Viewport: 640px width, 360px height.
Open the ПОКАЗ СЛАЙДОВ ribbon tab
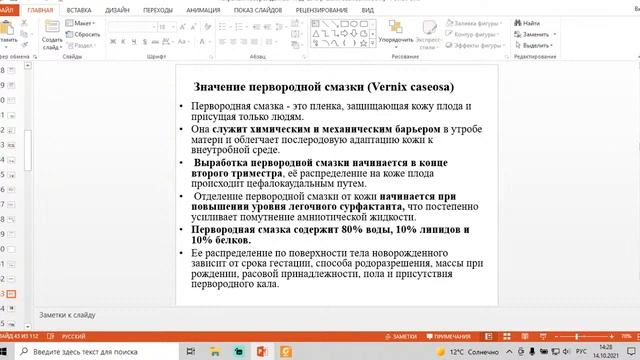pos(258,10)
